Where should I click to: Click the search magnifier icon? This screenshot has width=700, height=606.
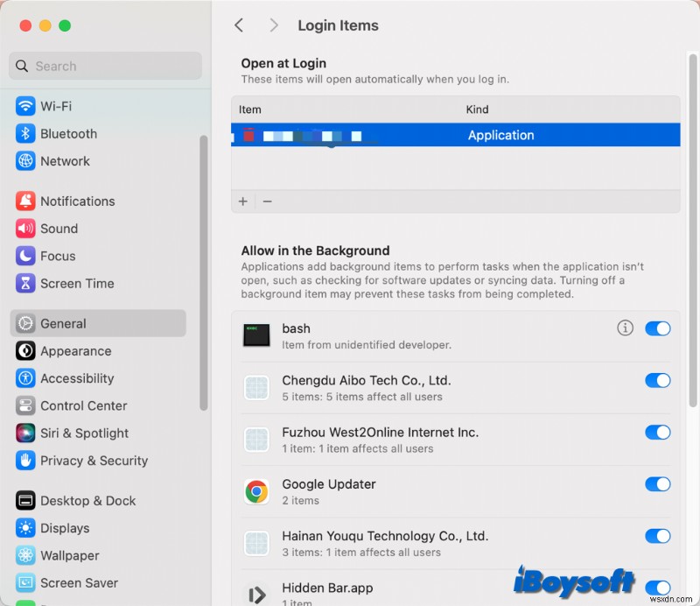click(x=21, y=67)
